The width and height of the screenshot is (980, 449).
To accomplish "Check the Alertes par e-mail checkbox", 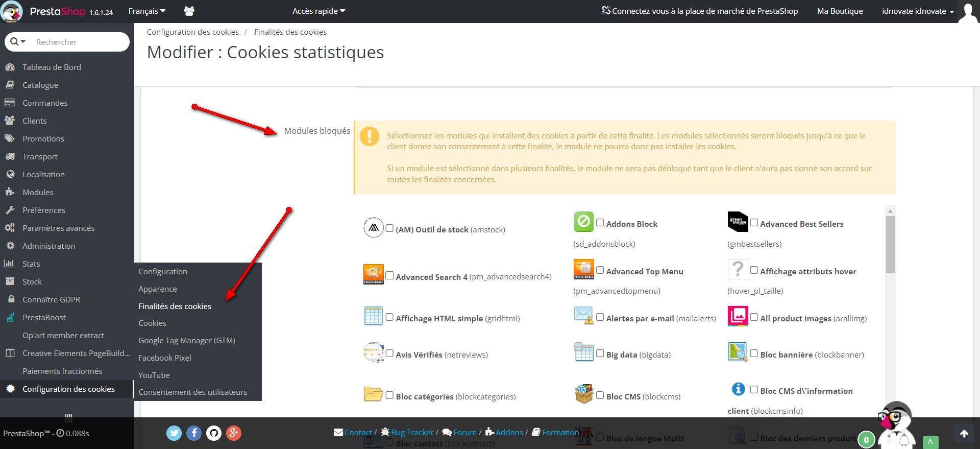I will pyautogui.click(x=600, y=317).
